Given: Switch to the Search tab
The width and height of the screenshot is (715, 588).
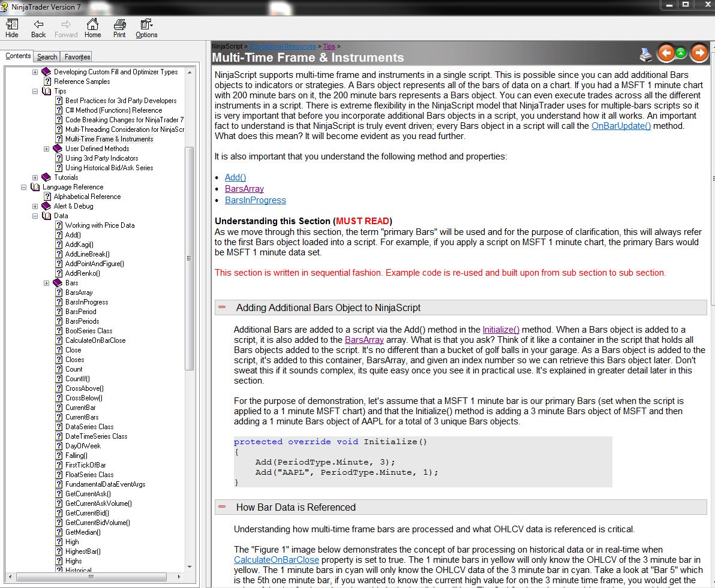Looking at the screenshot, I should pyautogui.click(x=47, y=56).
